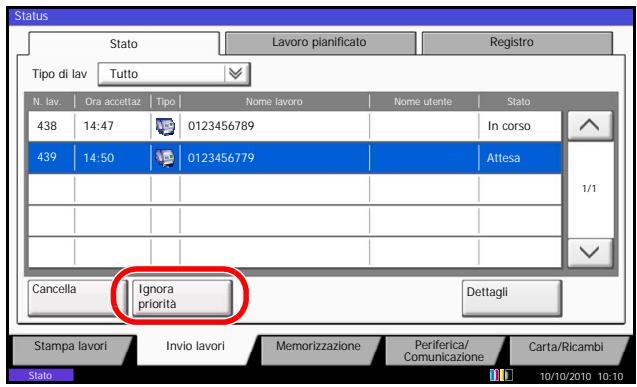Click job number 439

[47, 157]
